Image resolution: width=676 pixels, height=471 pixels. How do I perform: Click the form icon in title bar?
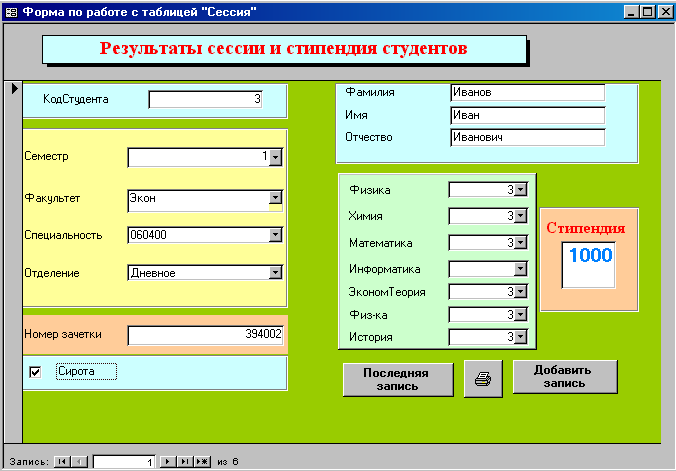11,12
